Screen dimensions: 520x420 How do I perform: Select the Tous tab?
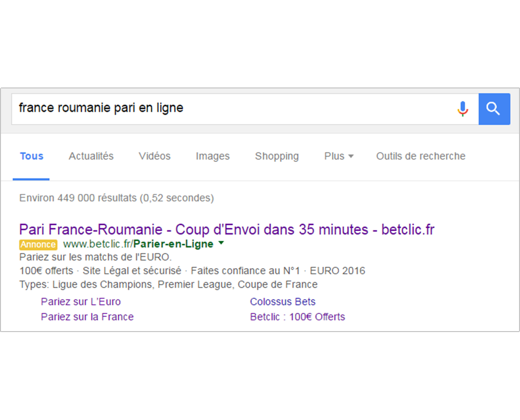pyautogui.click(x=31, y=156)
